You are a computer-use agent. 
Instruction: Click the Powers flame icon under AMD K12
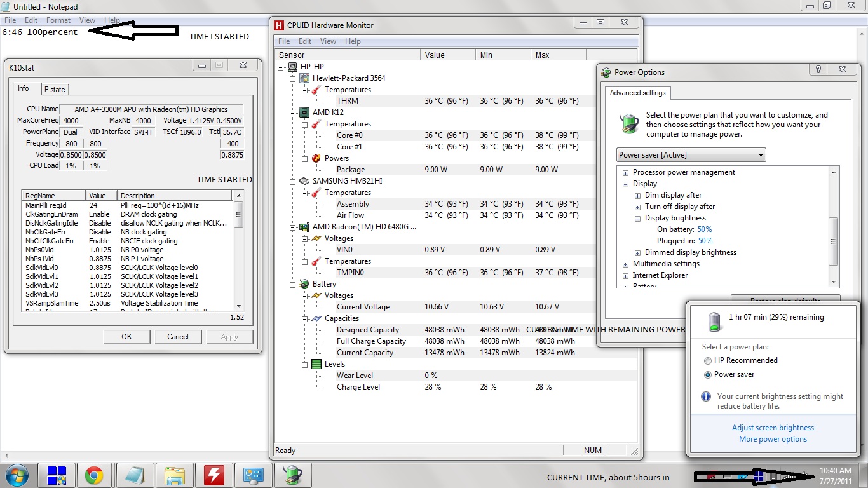click(x=316, y=158)
